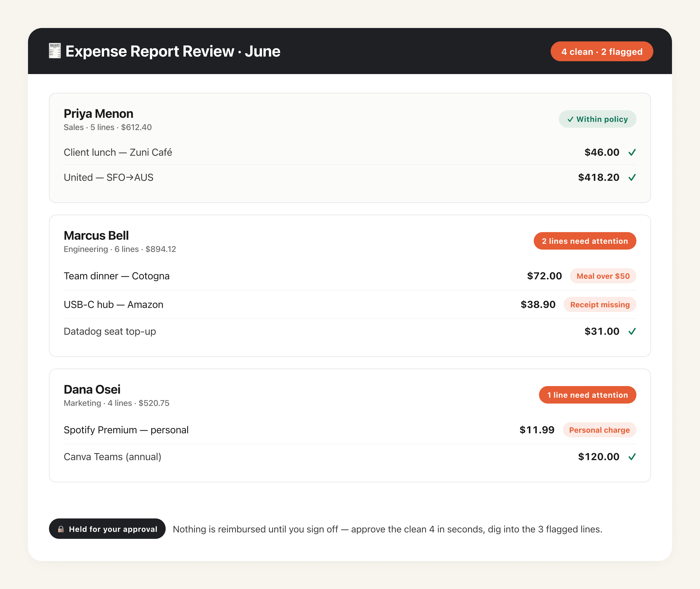Click the receipt icon beside the report title
Screen dimensions: 700x589
pyautogui.click(x=55, y=51)
